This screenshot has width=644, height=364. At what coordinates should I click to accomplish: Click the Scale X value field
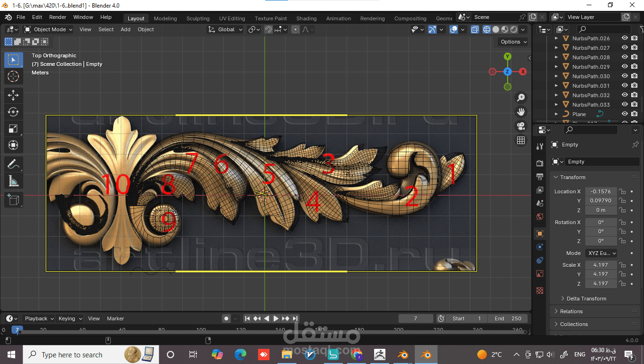point(601,265)
